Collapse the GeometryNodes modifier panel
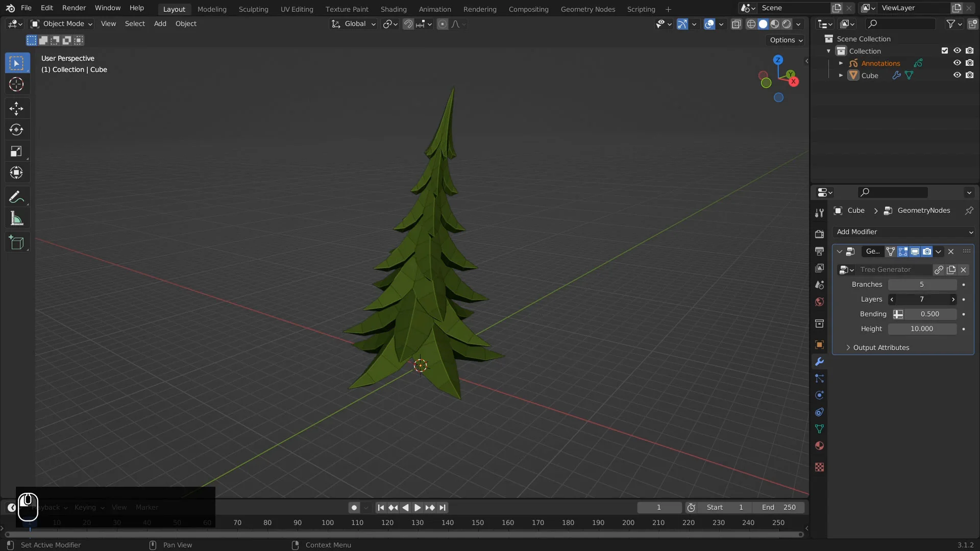Viewport: 980px width, 551px height. tap(839, 252)
